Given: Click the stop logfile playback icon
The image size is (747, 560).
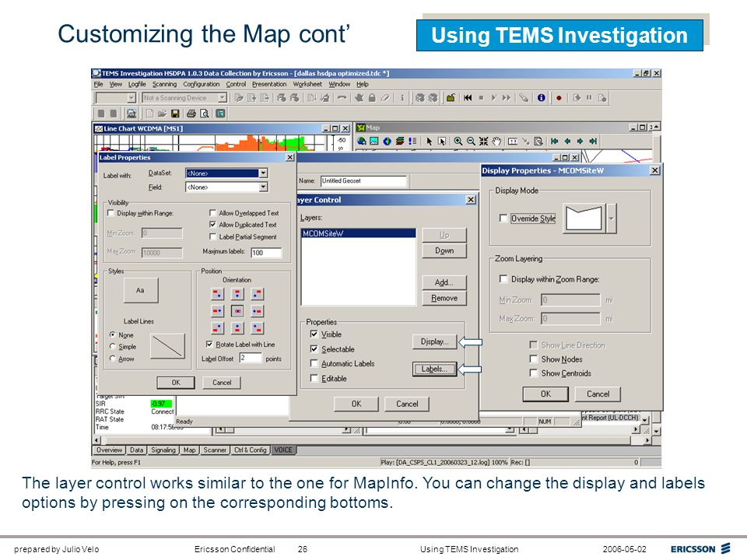Looking at the screenshot, I should [481, 98].
